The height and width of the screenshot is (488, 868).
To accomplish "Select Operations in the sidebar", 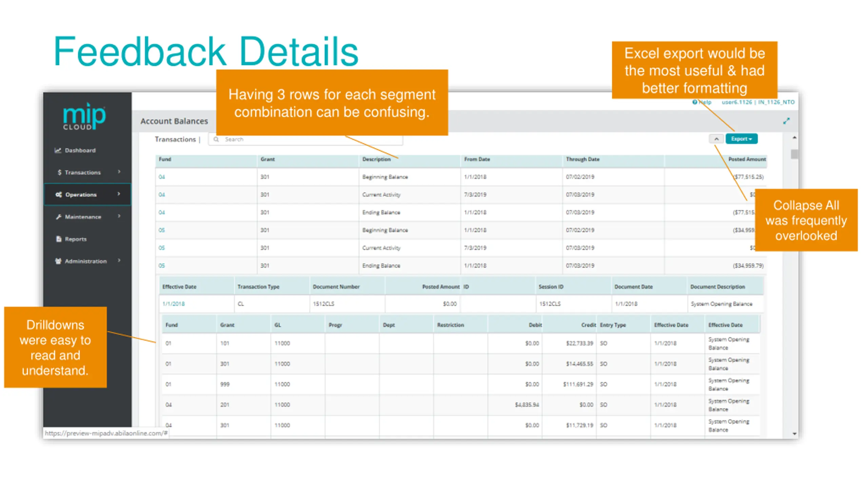I will pyautogui.click(x=87, y=195).
